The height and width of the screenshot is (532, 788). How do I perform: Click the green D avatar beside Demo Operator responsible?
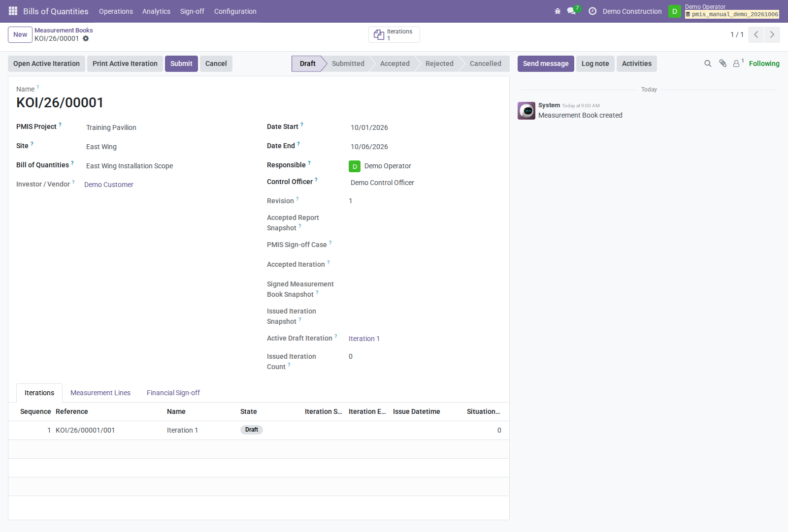pyautogui.click(x=355, y=166)
